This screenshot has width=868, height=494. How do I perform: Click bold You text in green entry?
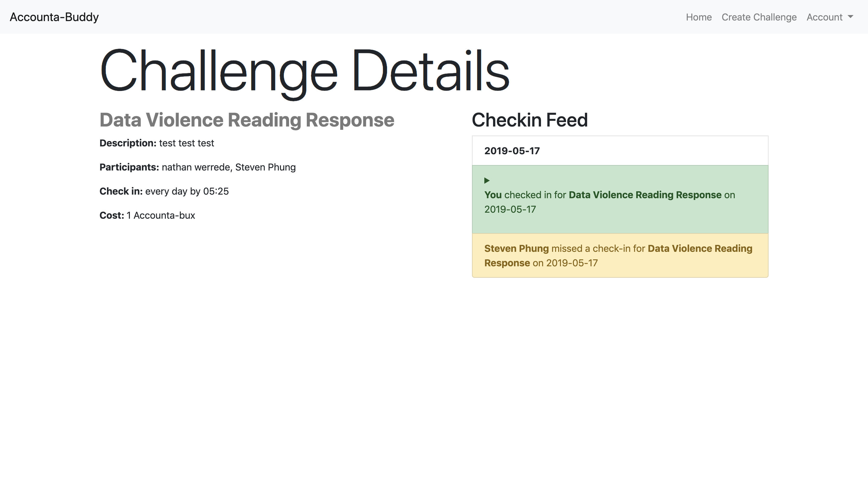pos(493,195)
